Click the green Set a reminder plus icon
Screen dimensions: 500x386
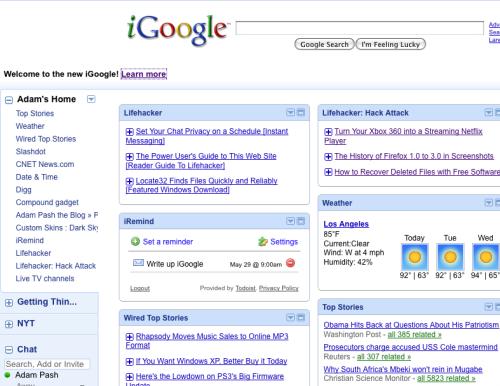point(135,241)
